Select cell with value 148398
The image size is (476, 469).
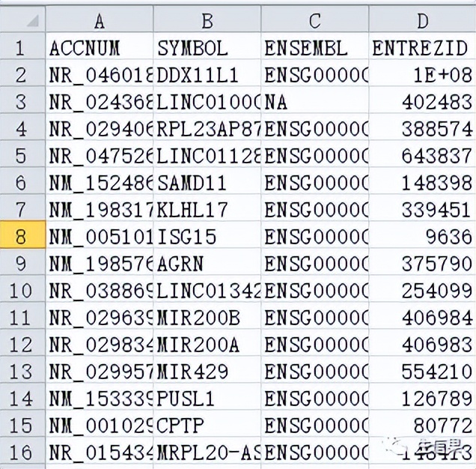pyautogui.click(x=423, y=181)
